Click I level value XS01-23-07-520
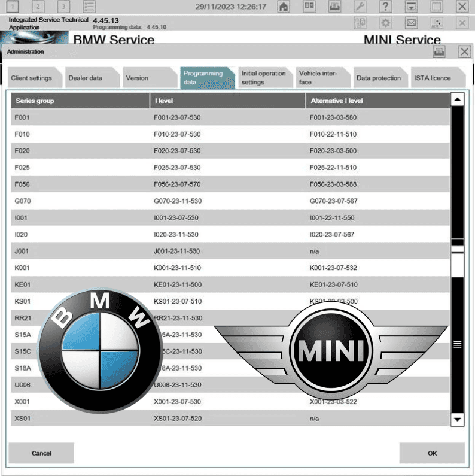The height and width of the screenshot is (476, 475). 178,419
